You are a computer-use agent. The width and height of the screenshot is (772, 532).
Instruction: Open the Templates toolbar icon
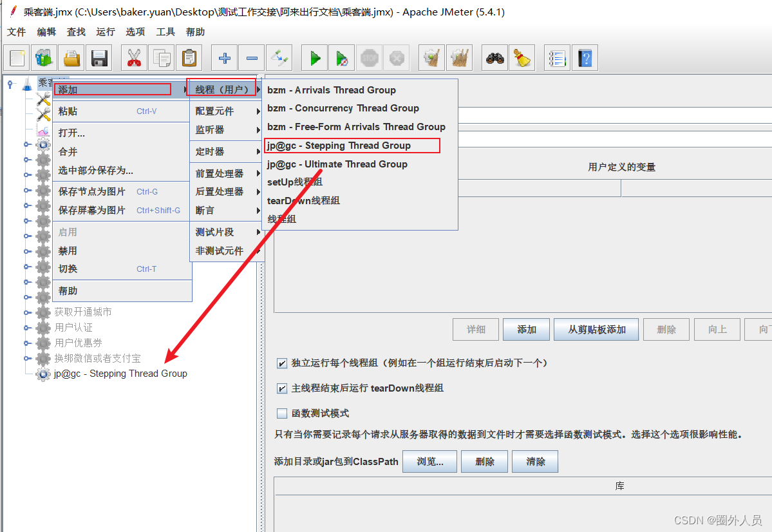click(x=44, y=58)
